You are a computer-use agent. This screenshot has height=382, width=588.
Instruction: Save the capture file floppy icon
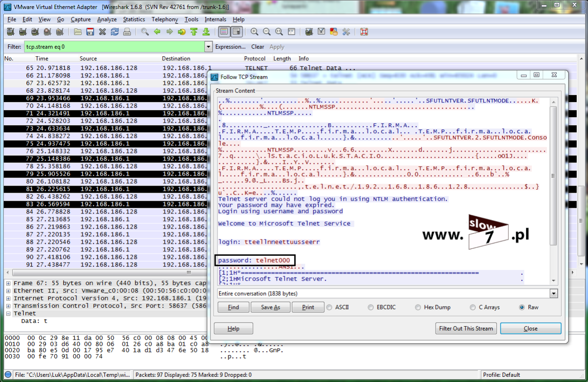(x=90, y=32)
